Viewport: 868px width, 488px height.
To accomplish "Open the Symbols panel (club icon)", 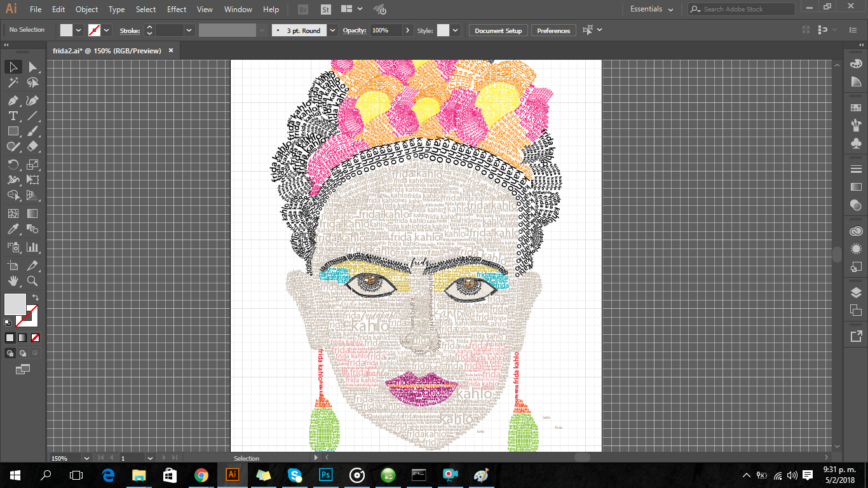I will tap(856, 144).
